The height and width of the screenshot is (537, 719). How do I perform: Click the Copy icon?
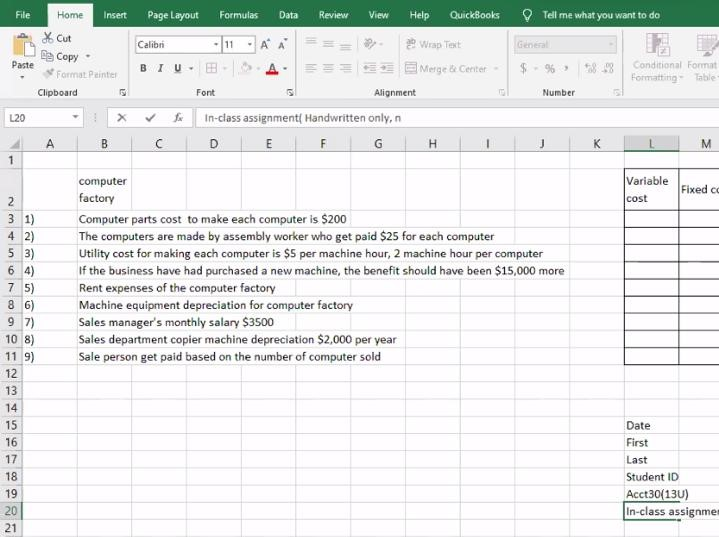pos(47,56)
